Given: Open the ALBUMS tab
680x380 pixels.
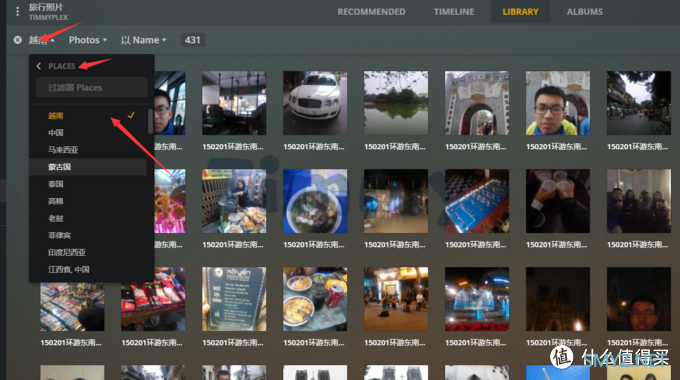Looking at the screenshot, I should [584, 12].
